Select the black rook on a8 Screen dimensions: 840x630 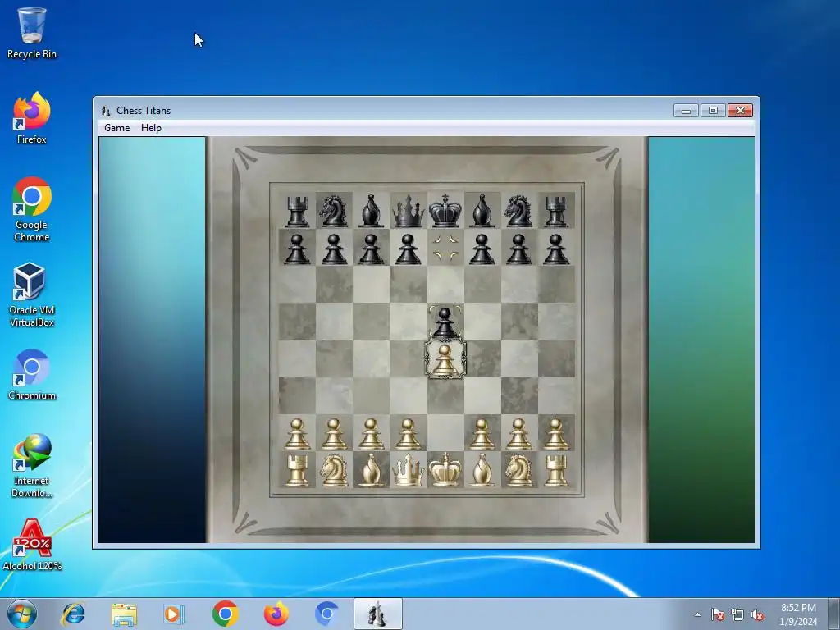click(x=297, y=211)
